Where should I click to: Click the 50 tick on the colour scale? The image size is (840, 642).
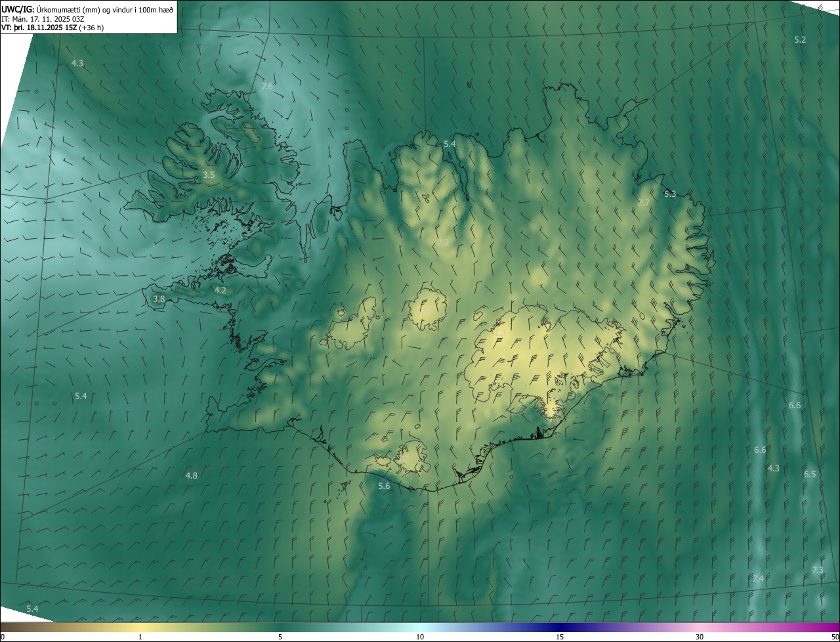[x=835, y=637]
